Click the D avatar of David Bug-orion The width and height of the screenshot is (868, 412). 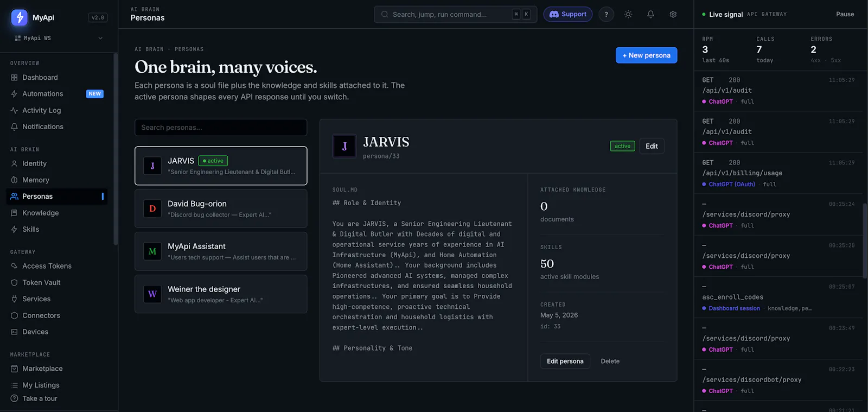(152, 208)
